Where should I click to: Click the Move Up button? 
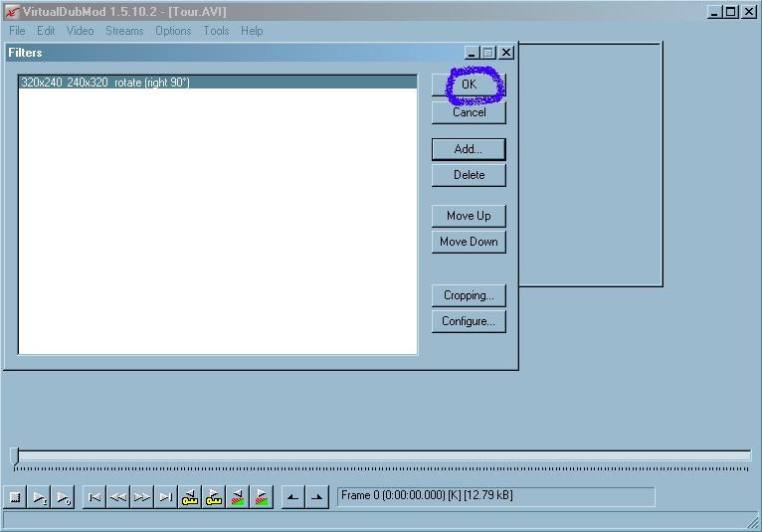pyautogui.click(x=469, y=216)
